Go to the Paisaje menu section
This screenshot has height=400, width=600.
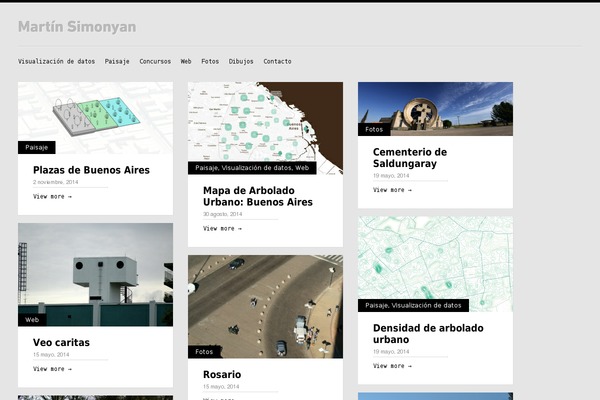(117, 61)
